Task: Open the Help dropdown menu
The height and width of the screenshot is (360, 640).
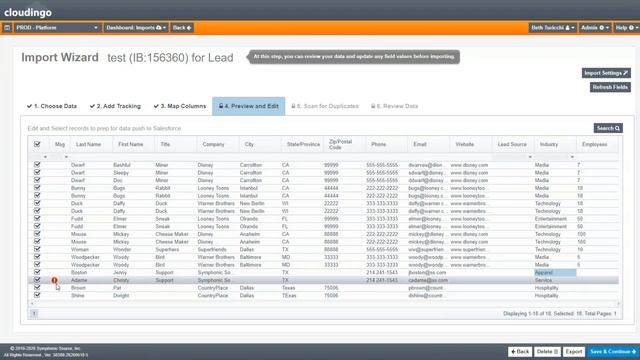Action: pyautogui.click(x=627, y=28)
